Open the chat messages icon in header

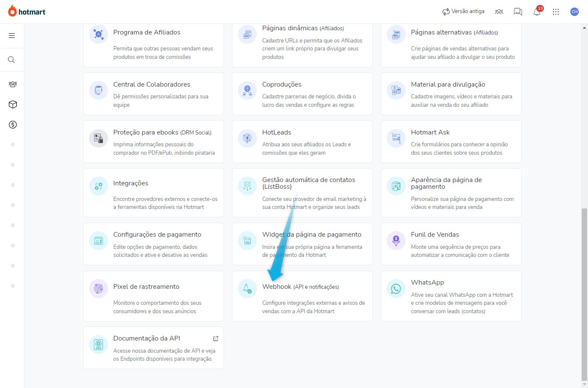coord(518,12)
